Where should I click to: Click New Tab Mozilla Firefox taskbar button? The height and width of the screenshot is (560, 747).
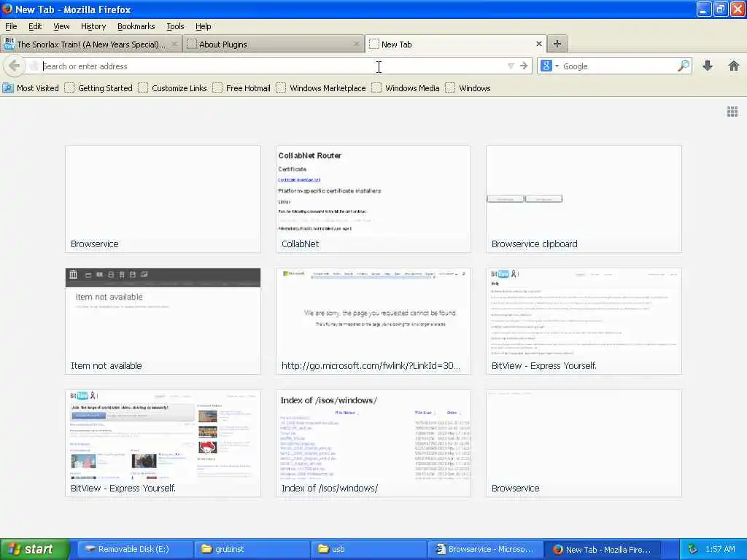(x=602, y=549)
